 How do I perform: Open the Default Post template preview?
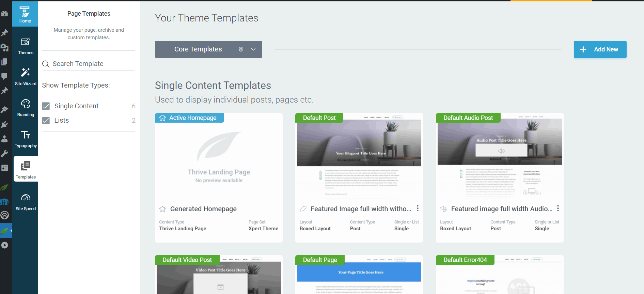(x=359, y=157)
